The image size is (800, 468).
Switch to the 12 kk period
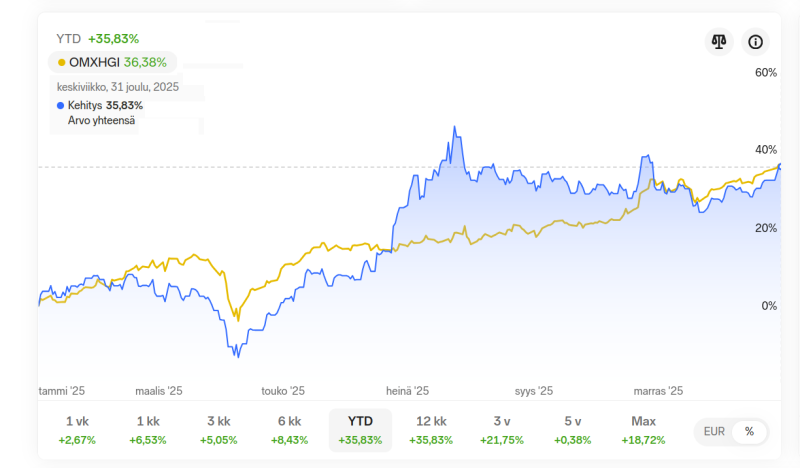tap(431, 430)
